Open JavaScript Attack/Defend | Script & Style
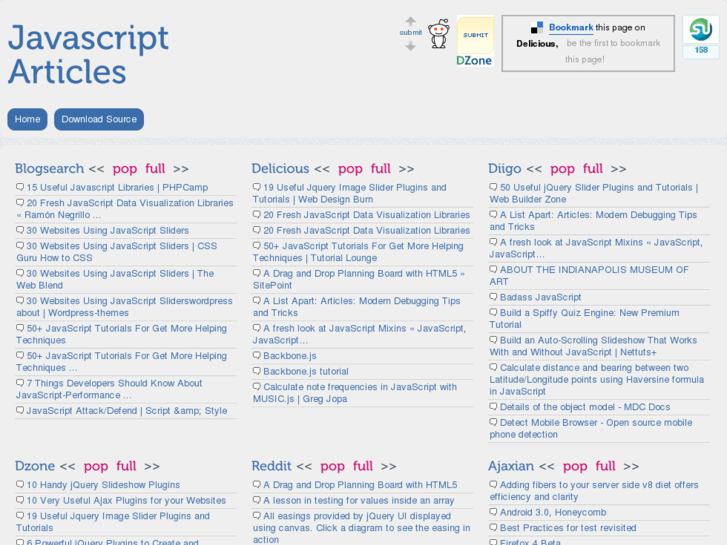Image resolution: width=727 pixels, height=545 pixels. pyautogui.click(x=127, y=410)
